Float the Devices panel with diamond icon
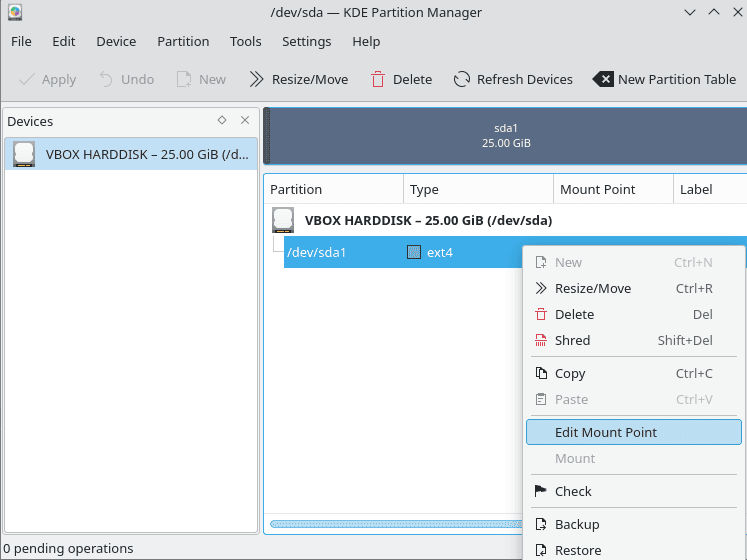The image size is (747, 560). pos(222,120)
